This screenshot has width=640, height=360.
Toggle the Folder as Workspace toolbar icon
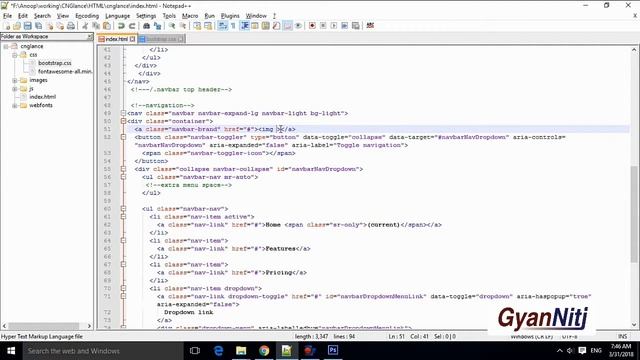[x=287, y=26]
